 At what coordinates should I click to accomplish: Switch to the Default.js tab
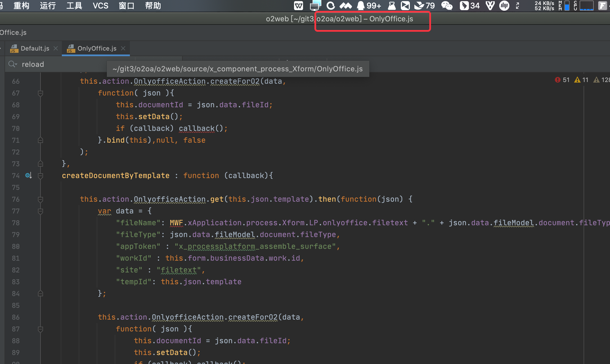(35, 48)
